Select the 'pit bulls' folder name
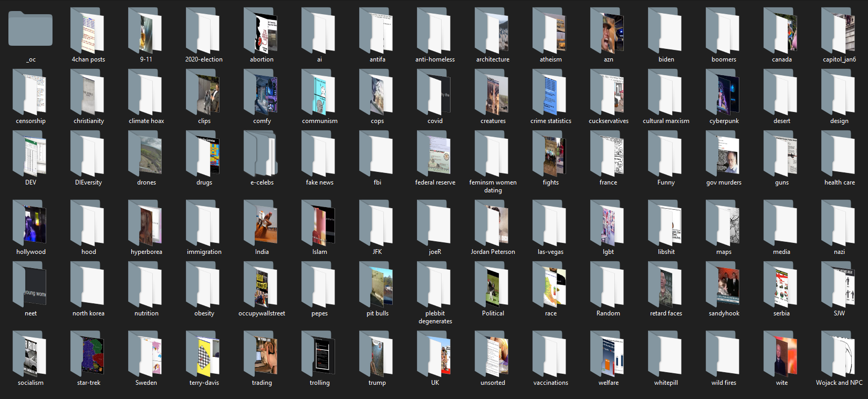868x399 pixels. click(378, 313)
